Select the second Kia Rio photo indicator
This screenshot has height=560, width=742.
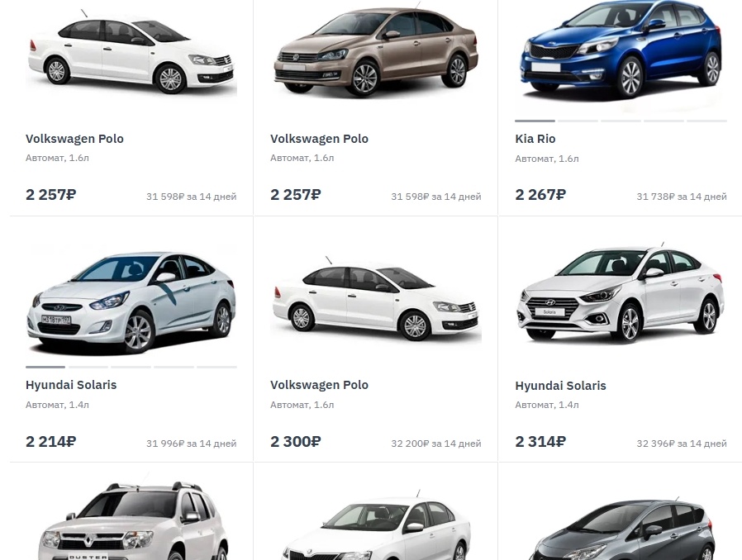pos(578,121)
